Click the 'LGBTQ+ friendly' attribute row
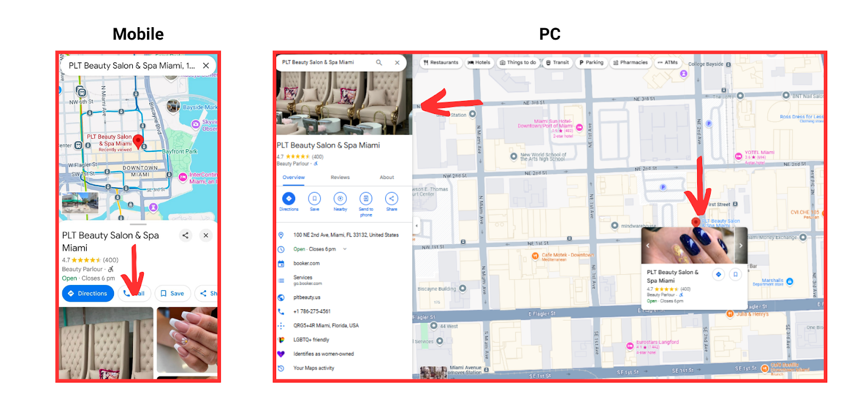 [311, 340]
